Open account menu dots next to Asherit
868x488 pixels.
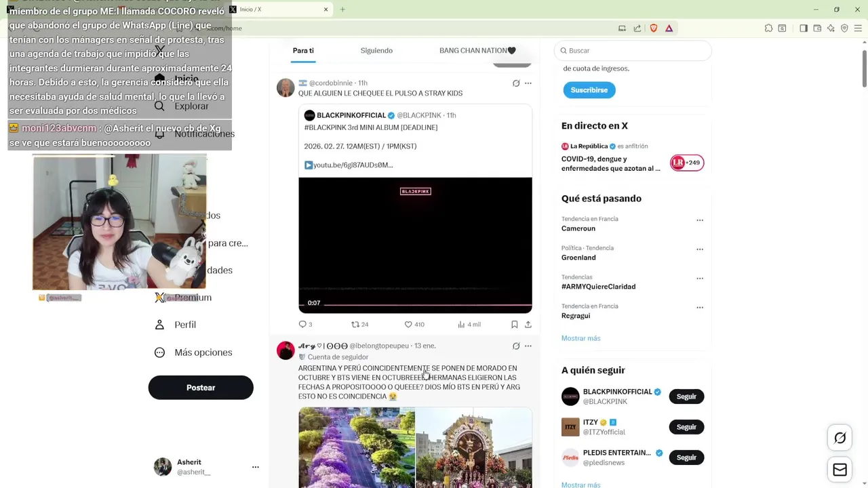[x=256, y=467]
